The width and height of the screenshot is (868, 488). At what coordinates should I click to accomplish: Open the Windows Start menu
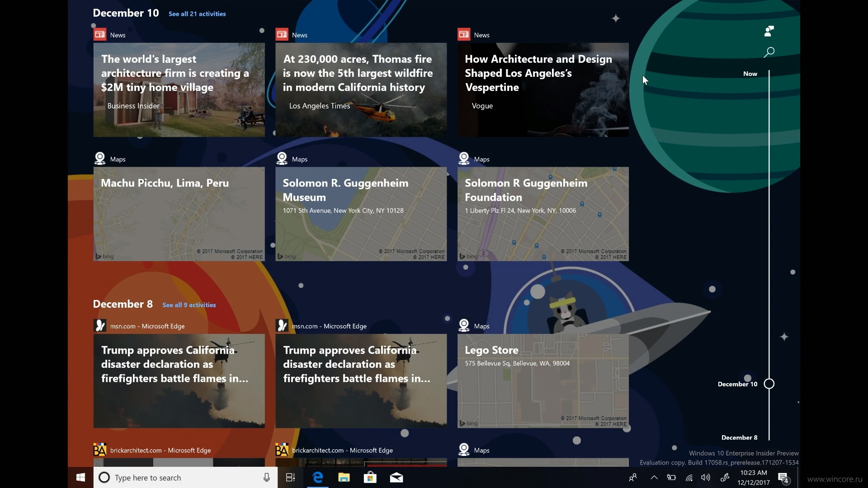pyautogui.click(x=81, y=478)
